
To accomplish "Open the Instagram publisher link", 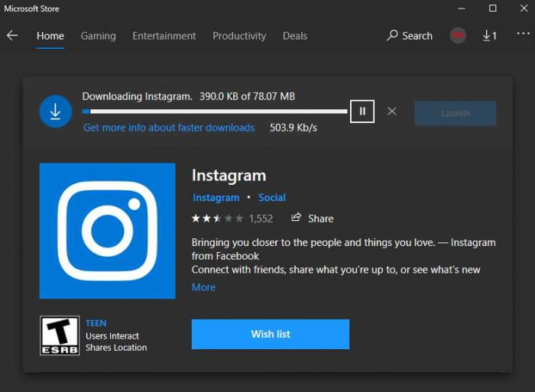I will [x=216, y=198].
